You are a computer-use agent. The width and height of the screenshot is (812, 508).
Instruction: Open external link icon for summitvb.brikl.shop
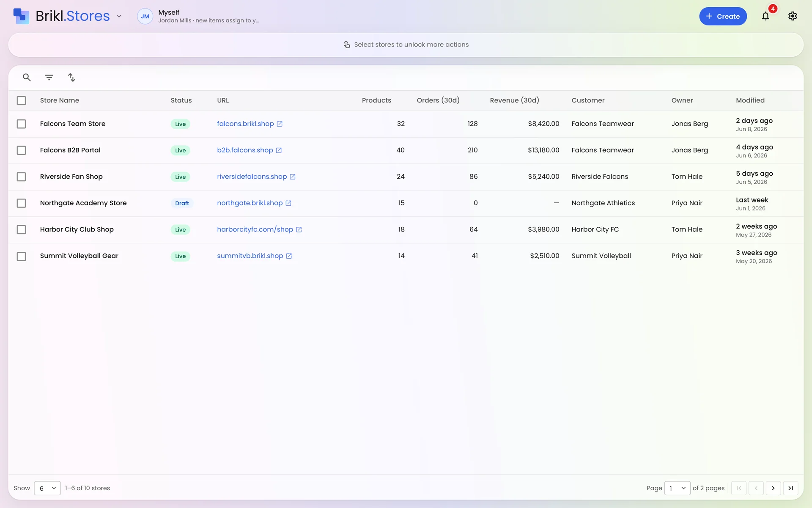(x=289, y=256)
